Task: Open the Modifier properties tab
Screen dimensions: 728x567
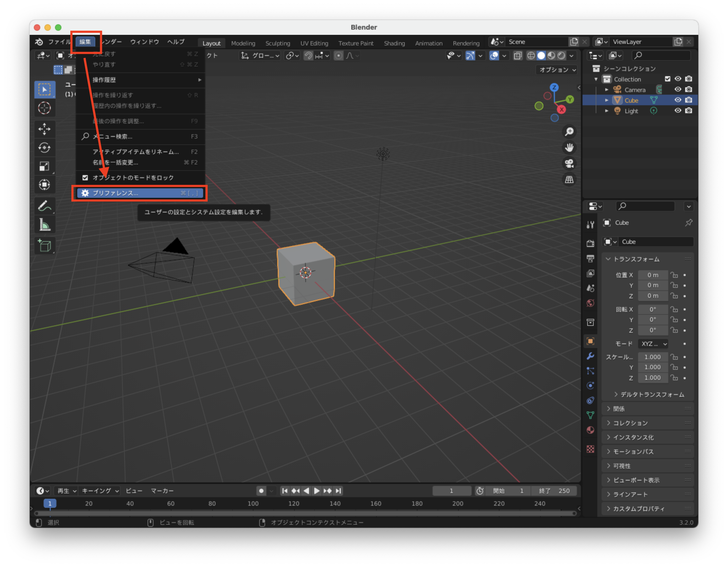Action: [x=590, y=356]
